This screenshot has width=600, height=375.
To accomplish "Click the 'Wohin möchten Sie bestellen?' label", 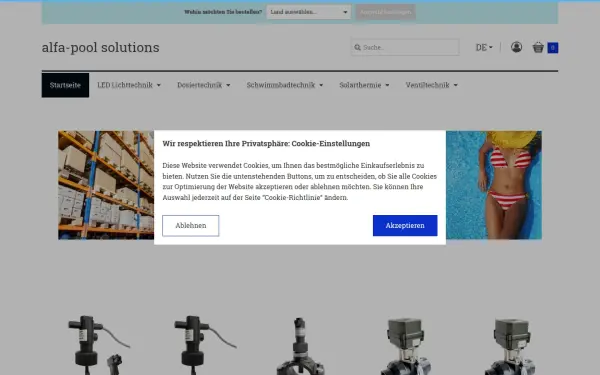I will pos(223,12).
